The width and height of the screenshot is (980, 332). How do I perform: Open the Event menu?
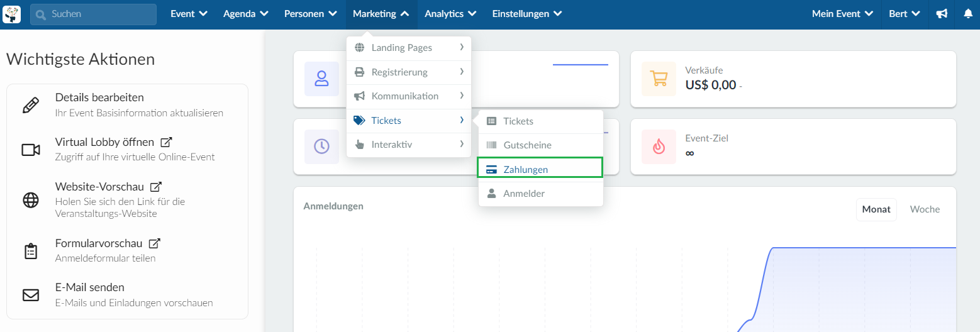coord(189,14)
